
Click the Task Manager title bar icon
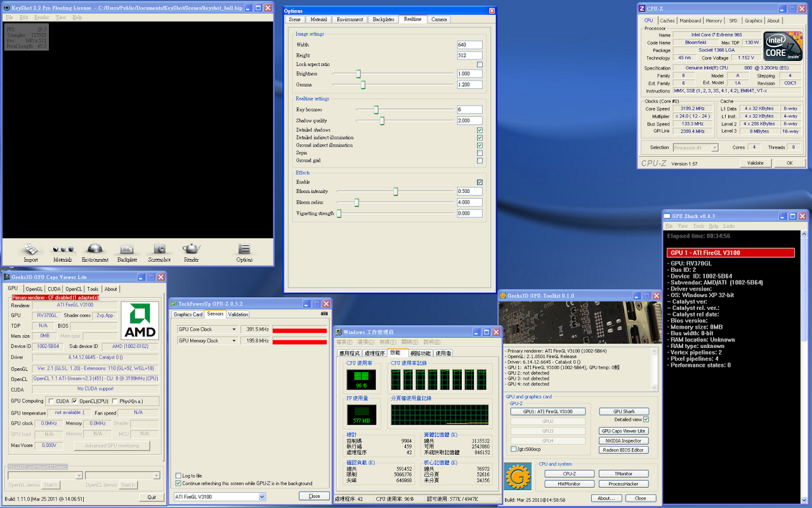(339, 332)
